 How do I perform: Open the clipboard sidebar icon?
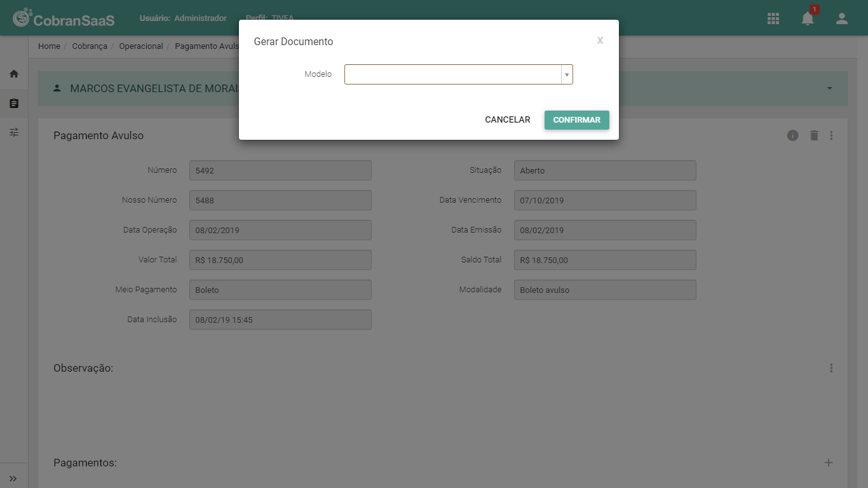pyautogui.click(x=14, y=103)
